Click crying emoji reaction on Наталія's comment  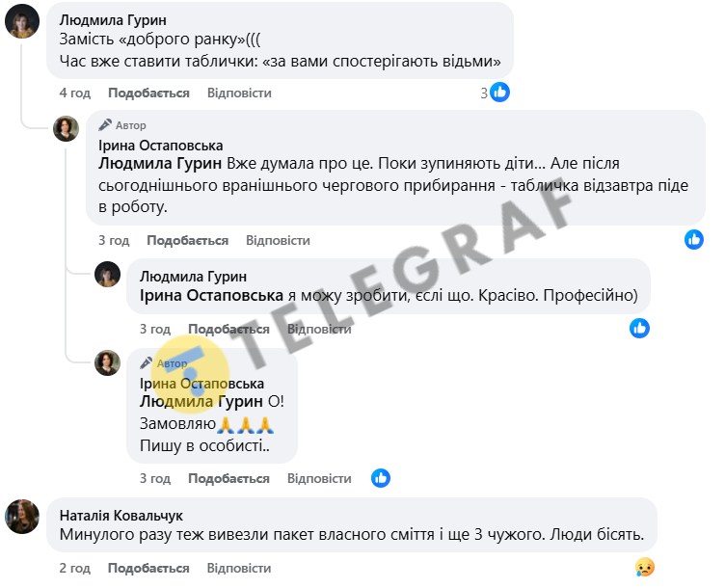(645, 567)
